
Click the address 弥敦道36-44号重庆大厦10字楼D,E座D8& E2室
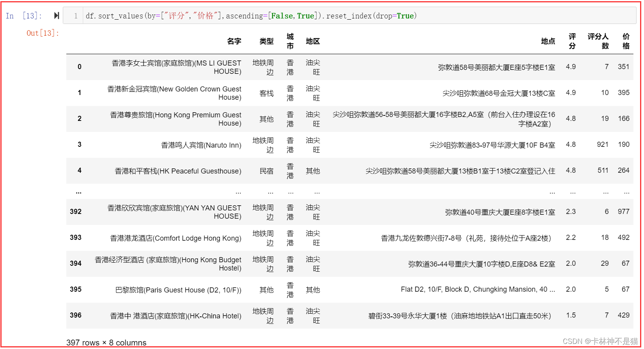[482, 264]
